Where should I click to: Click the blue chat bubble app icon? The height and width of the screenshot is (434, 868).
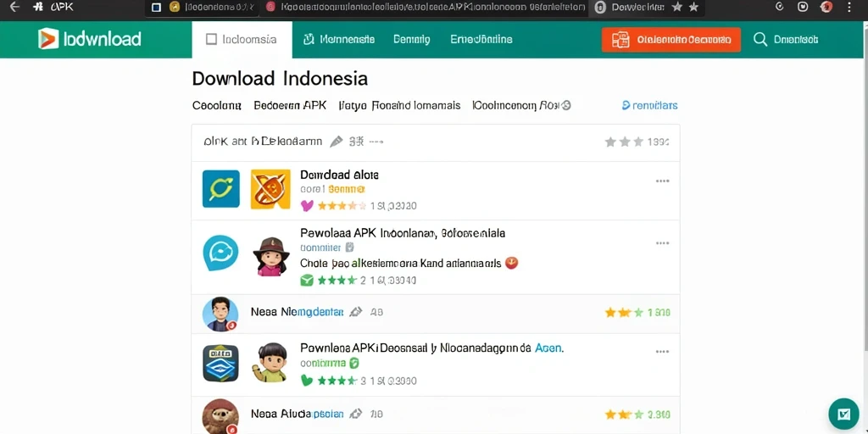pyautogui.click(x=221, y=253)
